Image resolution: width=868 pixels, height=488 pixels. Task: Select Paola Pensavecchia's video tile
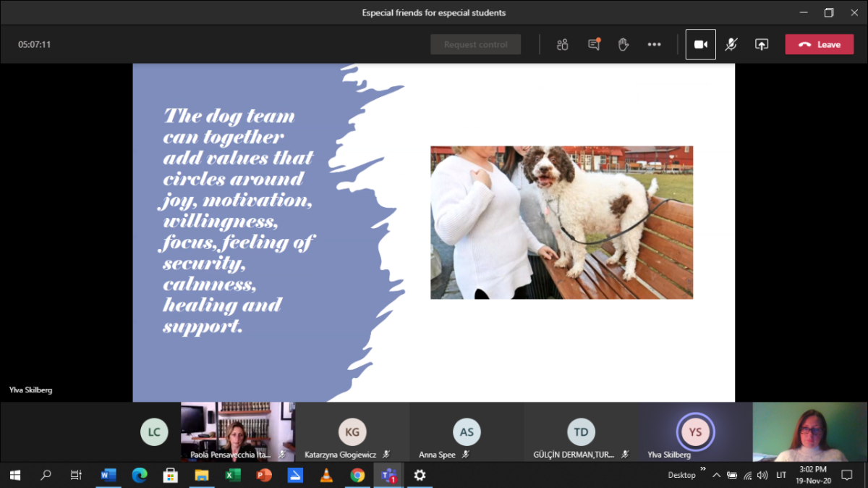237,431
